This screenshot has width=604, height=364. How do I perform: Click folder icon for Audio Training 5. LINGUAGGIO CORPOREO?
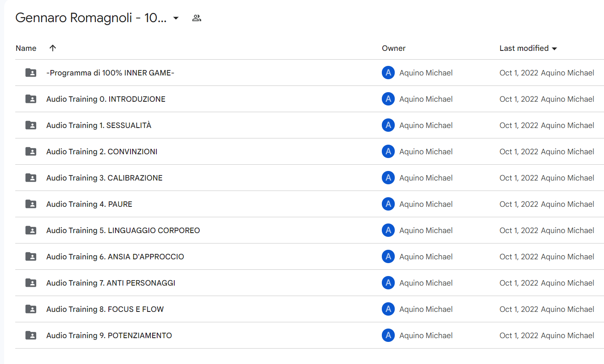tap(31, 230)
